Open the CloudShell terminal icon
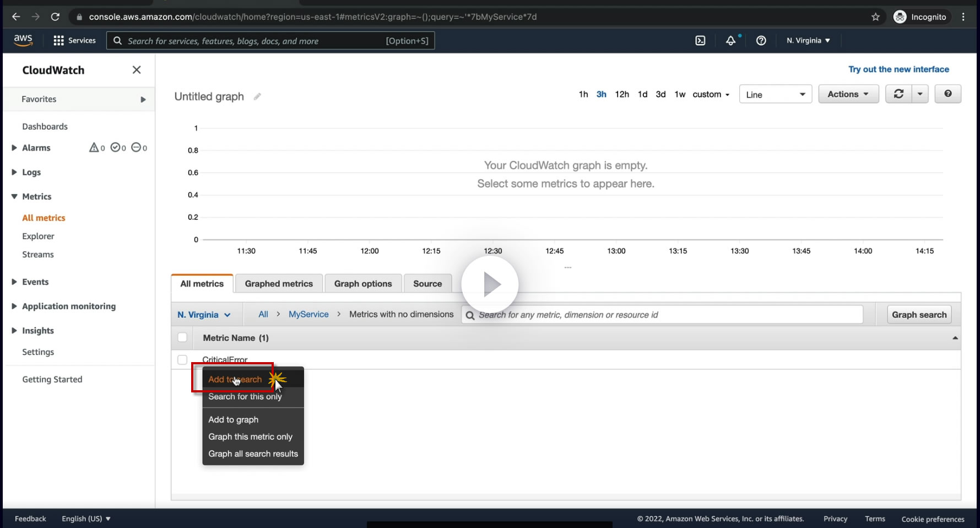980x528 pixels. [x=700, y=40]
